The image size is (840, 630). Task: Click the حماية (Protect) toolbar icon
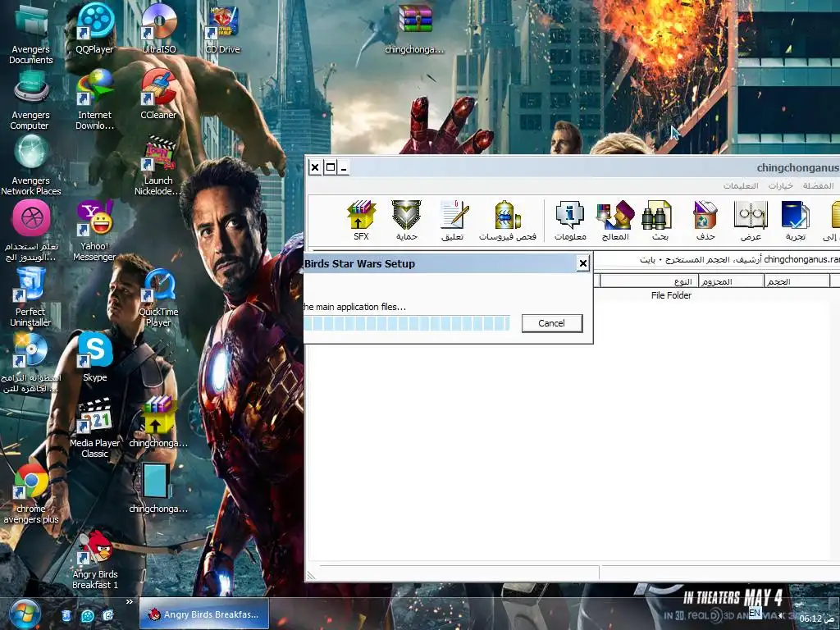point(406,221)
